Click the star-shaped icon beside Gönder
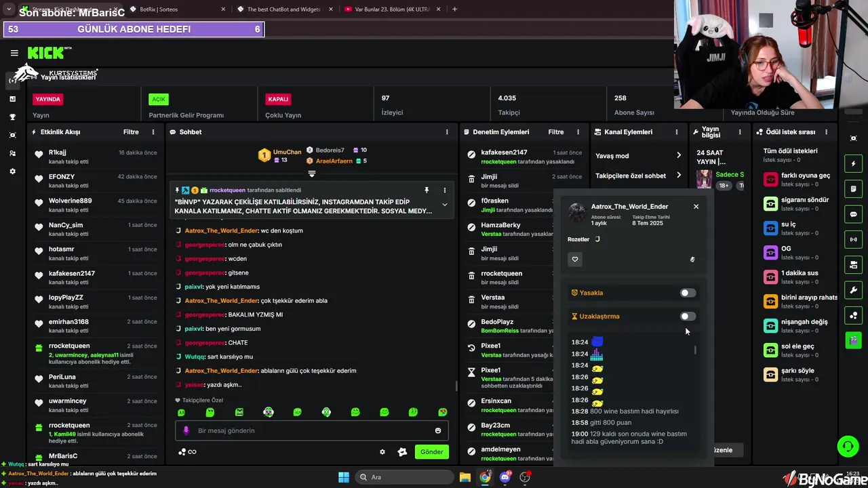 pyautogui.click(x=402, y=452)
